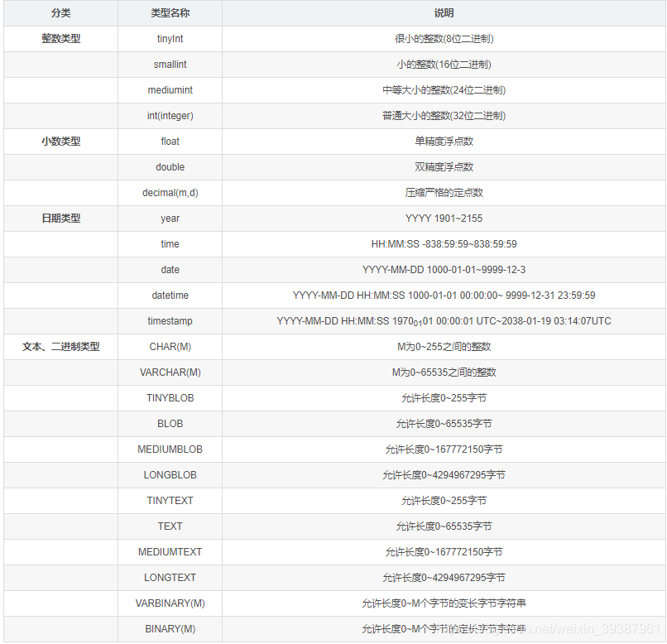Click the TINYBLOB 允许长度0~255字节 description
The image size is (667, 644).
(x=444, y=398)
